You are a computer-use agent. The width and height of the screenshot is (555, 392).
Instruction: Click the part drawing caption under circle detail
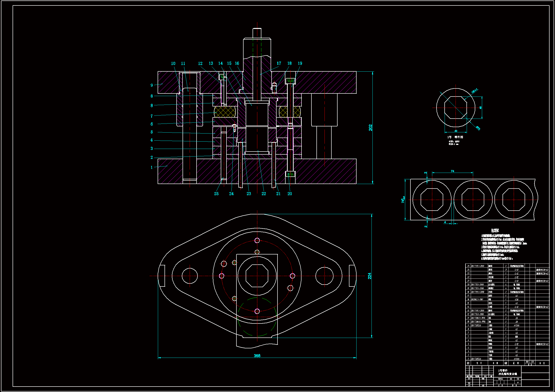click(x=455, y=137)
